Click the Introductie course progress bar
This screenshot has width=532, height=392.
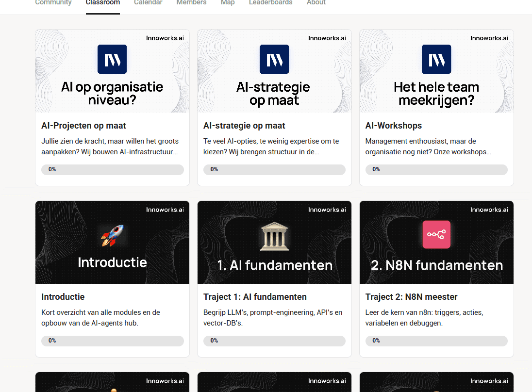coord(112,341)
